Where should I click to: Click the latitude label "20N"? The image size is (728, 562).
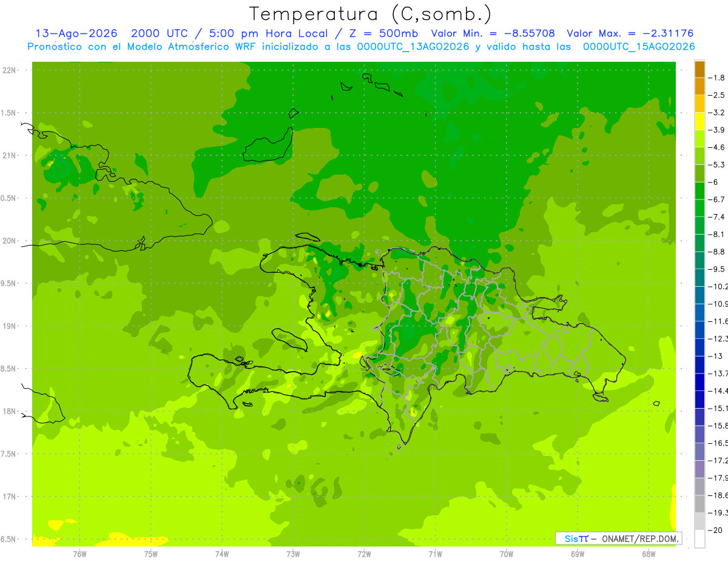(9, 241)
